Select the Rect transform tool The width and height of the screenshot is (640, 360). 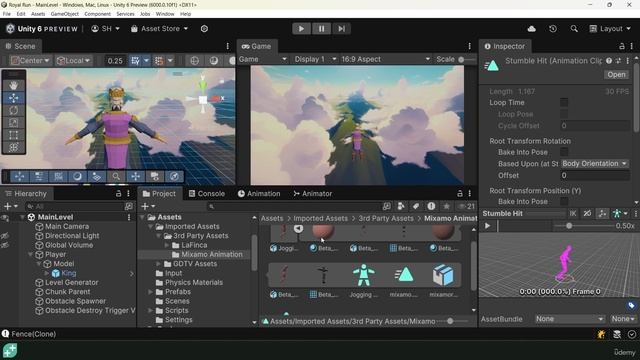(13, 135)
